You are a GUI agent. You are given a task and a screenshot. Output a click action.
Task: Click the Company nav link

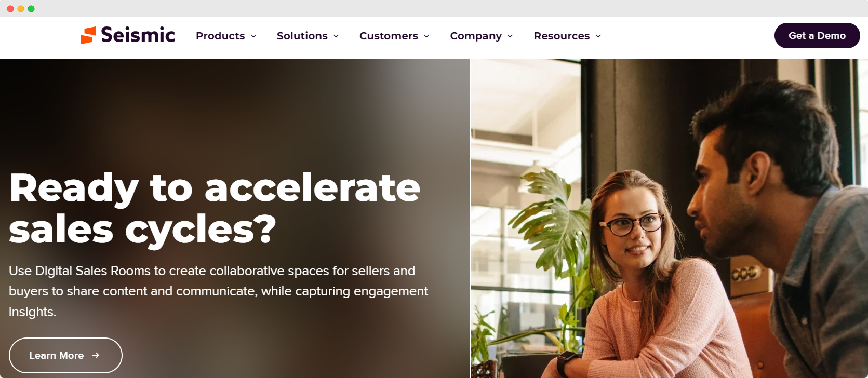(476, 36)
